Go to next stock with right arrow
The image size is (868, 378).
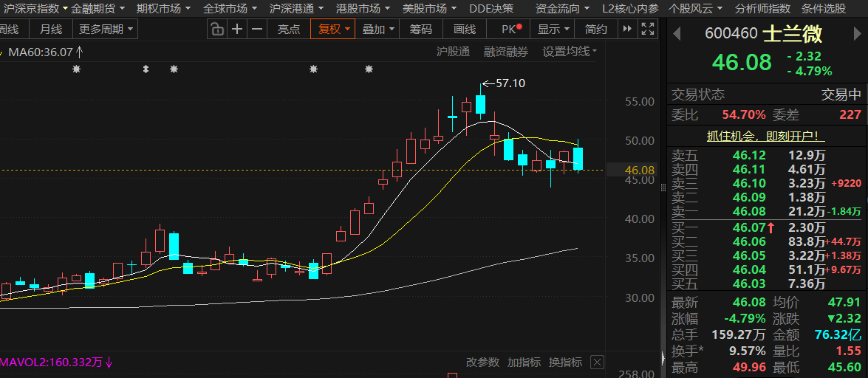(858, 34)
